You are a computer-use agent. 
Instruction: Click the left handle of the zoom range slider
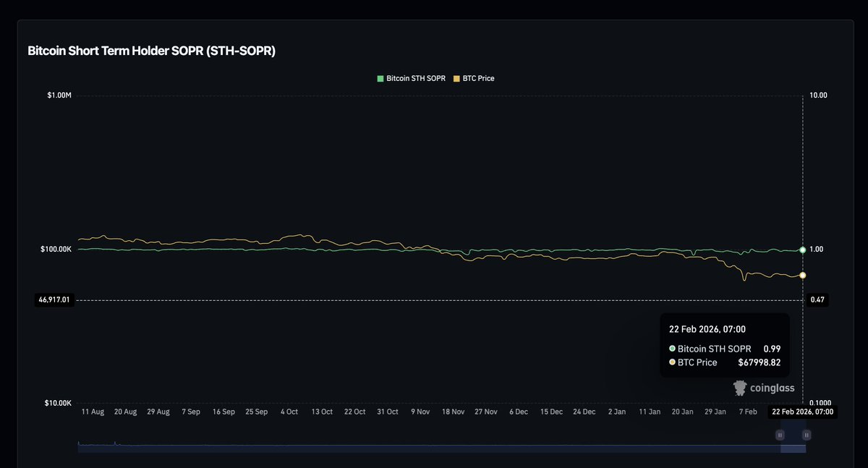[x=780, y=435]
